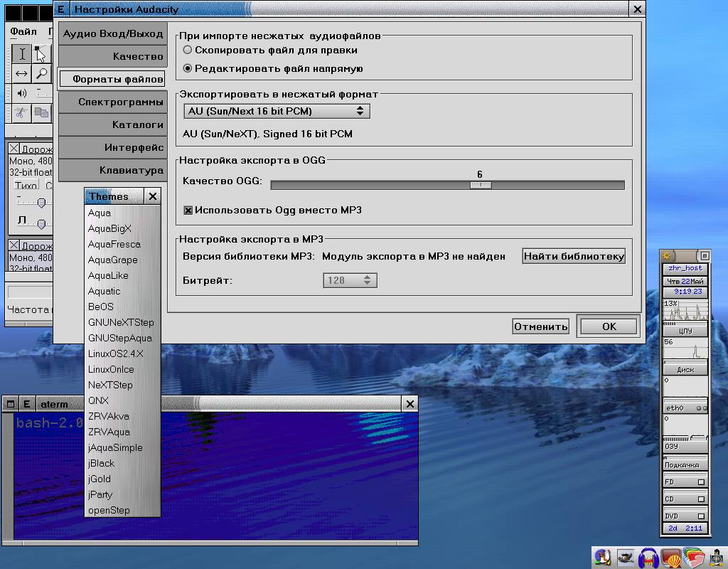This screenshot has width=728, height=569.
Task: Toggle 'Использовать Ogg вместо MP3' checkbox
Action: 188,211
